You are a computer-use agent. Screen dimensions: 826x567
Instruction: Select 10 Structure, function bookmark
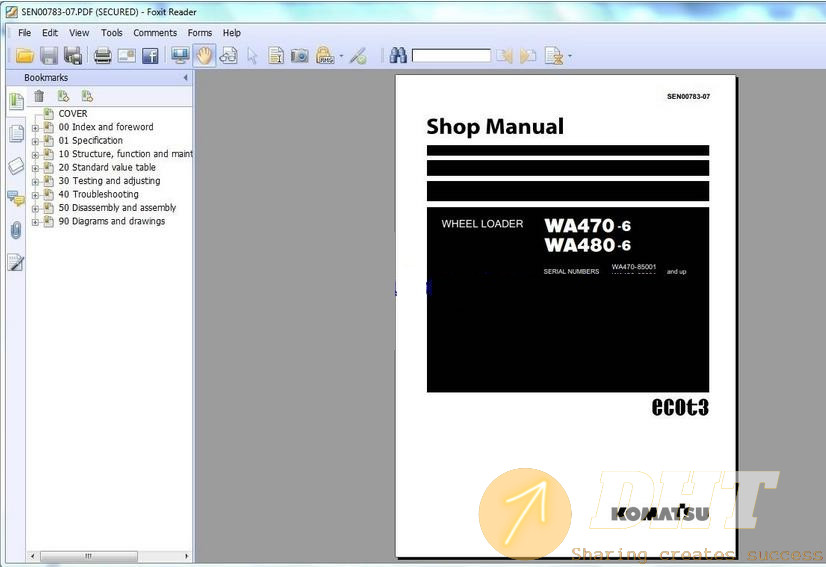point(125,154)
